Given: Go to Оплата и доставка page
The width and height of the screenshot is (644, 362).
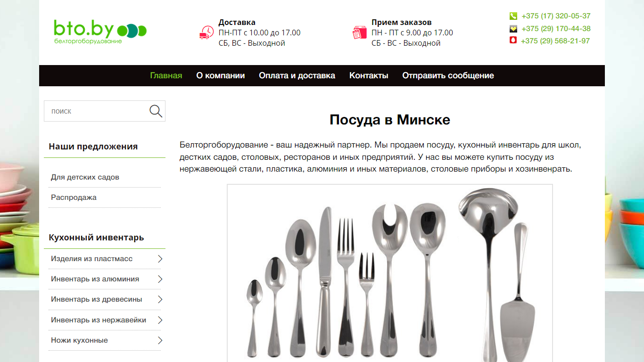Looking at the screenshot, I should [x=297, y=75].
